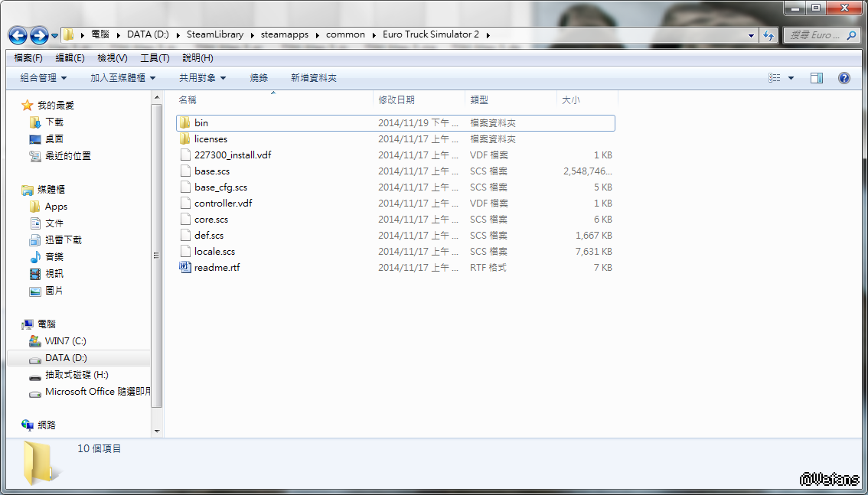Open the Apps library
868x495 pixels.
tap(56, 207)
